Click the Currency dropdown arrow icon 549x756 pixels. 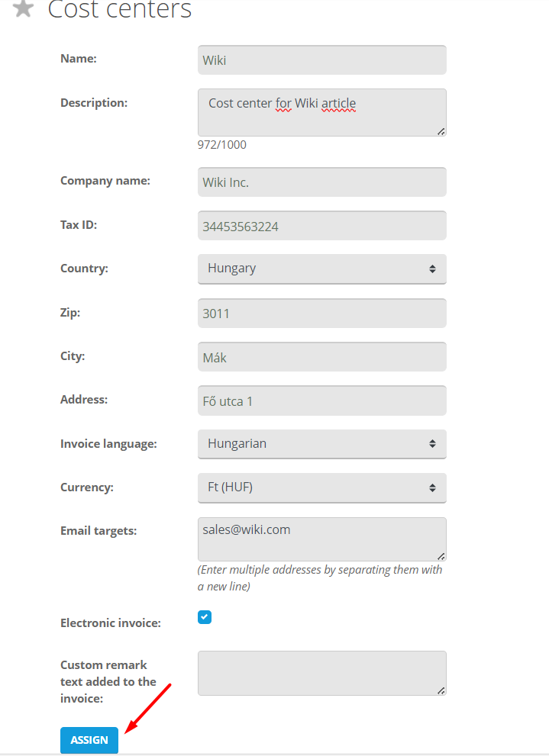tap(432, 487)
